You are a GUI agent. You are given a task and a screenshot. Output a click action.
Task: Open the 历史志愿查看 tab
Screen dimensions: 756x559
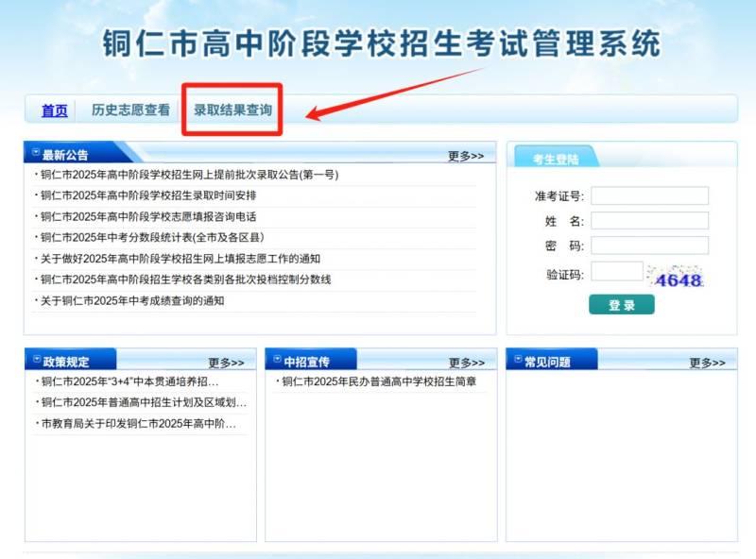coord(130,110)
